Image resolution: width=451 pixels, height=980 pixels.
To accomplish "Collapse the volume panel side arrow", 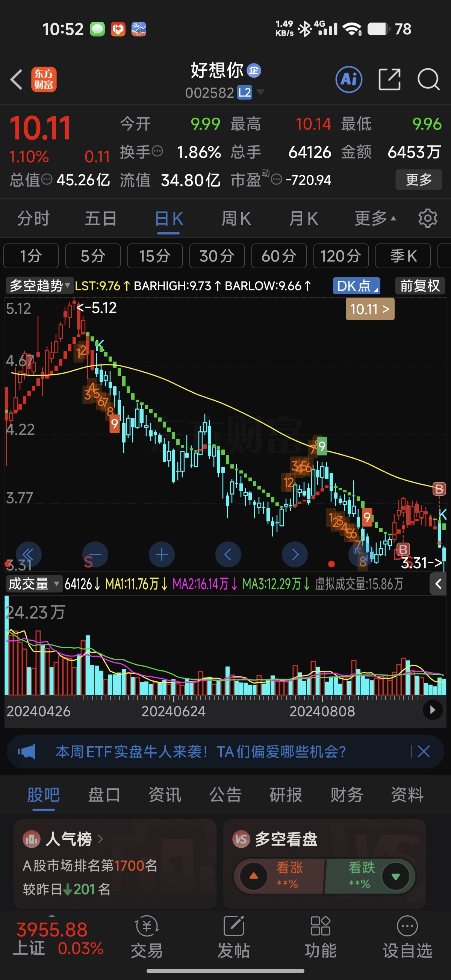I will (x=438, y=584).
